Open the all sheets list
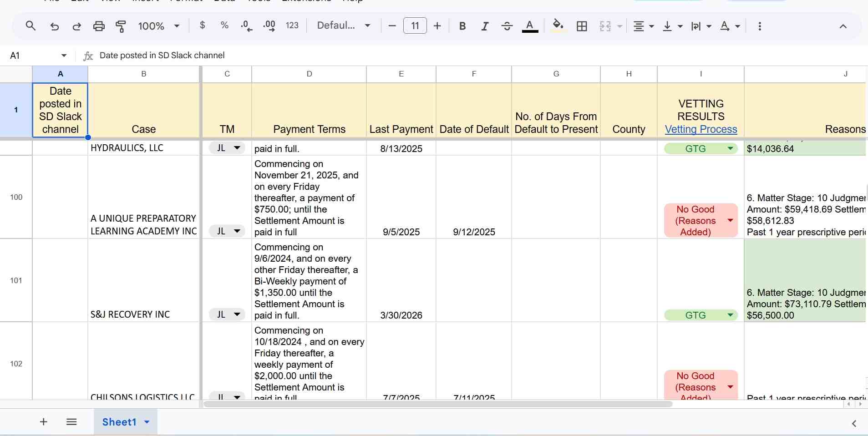868x436 pixels. point(71,422)
